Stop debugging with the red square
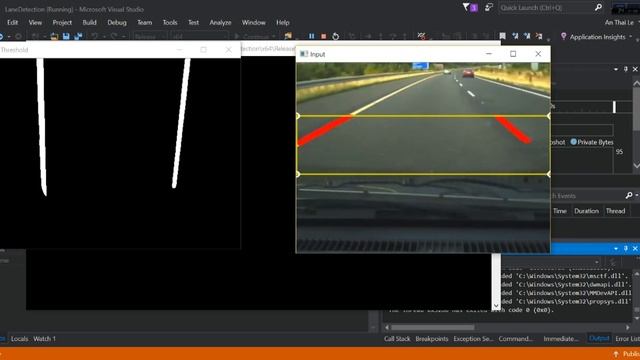Image resolution: width=640 pixels, height=360 pixels. click(324, 36)
